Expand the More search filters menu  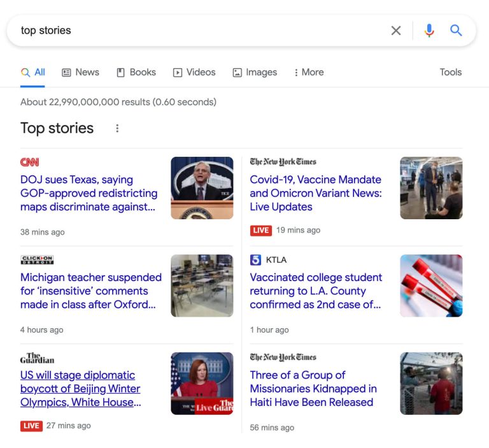[x=309, y=73]
